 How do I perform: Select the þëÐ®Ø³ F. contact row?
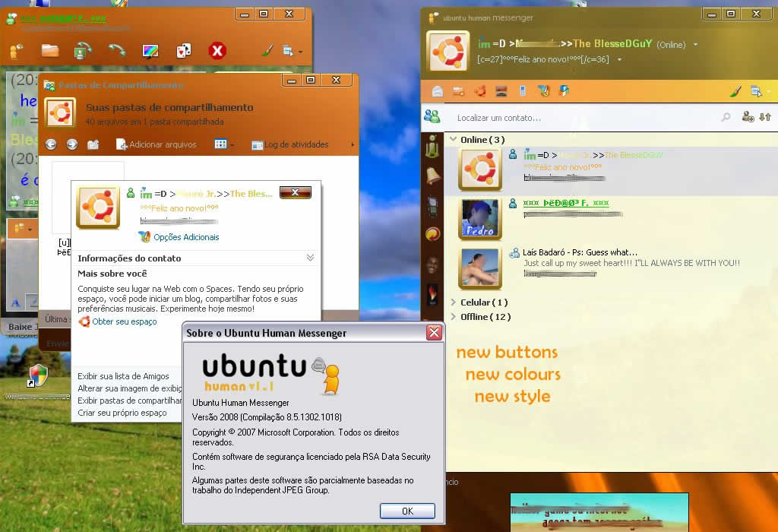[611, 220]
